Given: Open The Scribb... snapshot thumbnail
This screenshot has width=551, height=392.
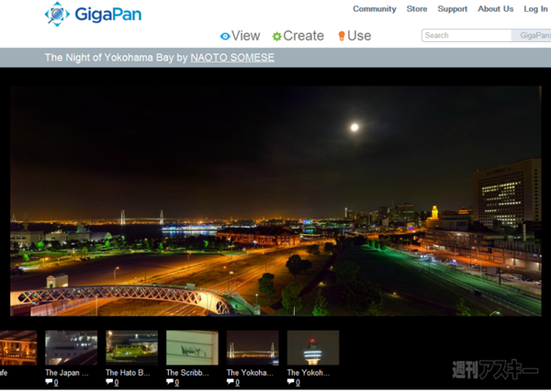Looking at the screenshot, I should (192, 347).
